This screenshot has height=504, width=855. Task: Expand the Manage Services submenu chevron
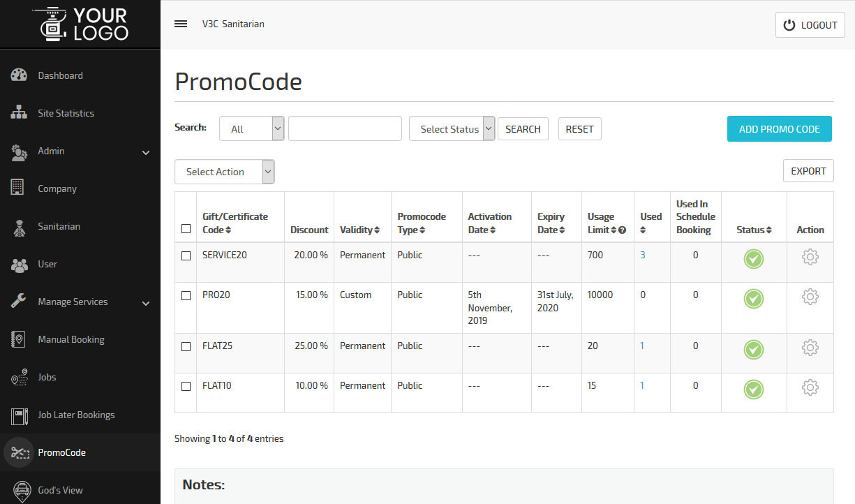coord(146,303)
